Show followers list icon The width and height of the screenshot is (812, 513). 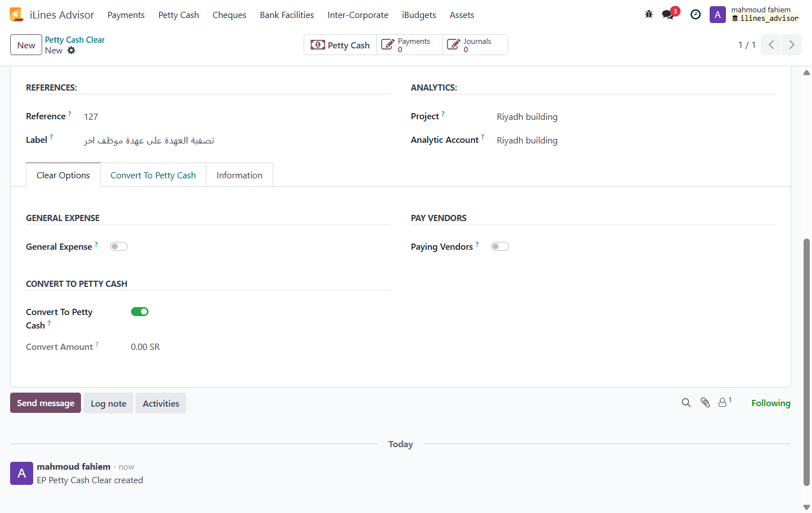point(725,402)
